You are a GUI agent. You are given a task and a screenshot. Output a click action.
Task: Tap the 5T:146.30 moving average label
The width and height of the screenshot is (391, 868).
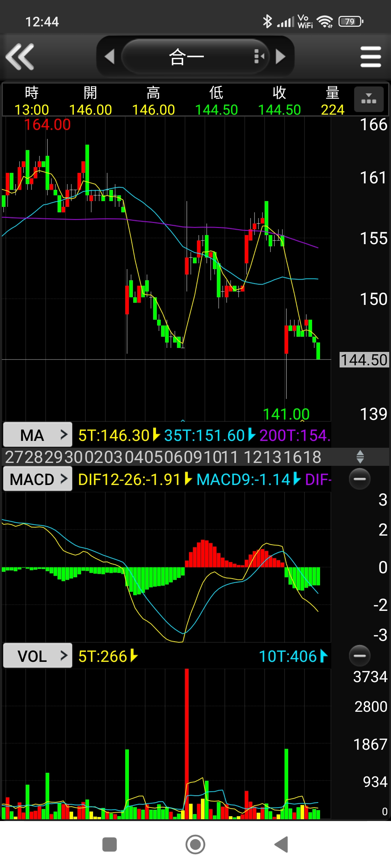[114, 435]
